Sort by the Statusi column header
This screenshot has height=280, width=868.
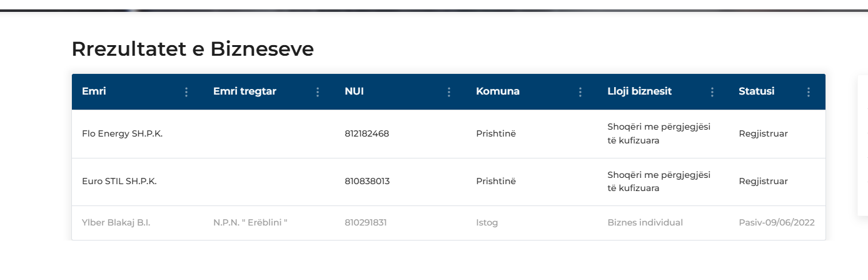click(757, 91)
